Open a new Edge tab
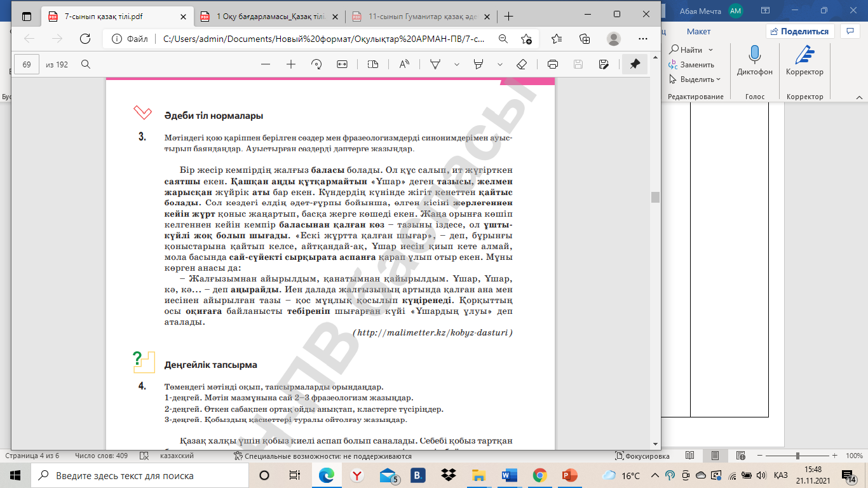Viewport: 868px width, 488px height. click(508, 17)
